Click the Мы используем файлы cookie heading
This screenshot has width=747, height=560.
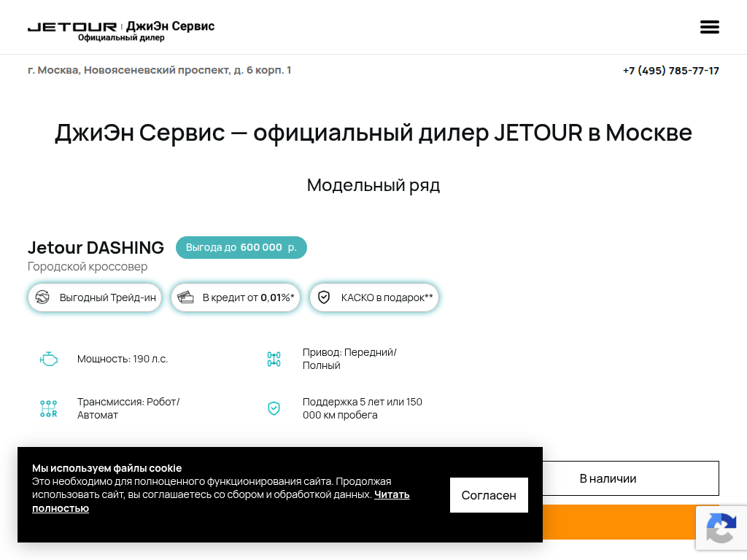pyautogui.click(x=107, y=468)
